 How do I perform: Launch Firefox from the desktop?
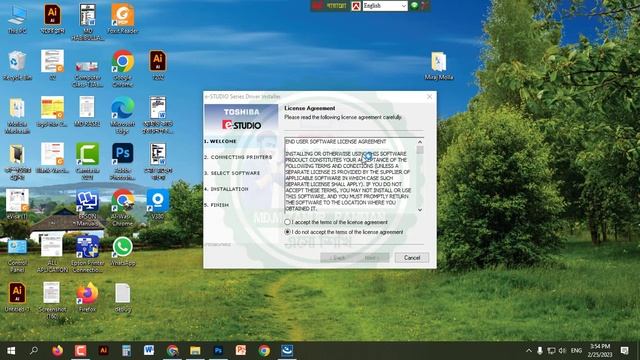click(87, 298)
